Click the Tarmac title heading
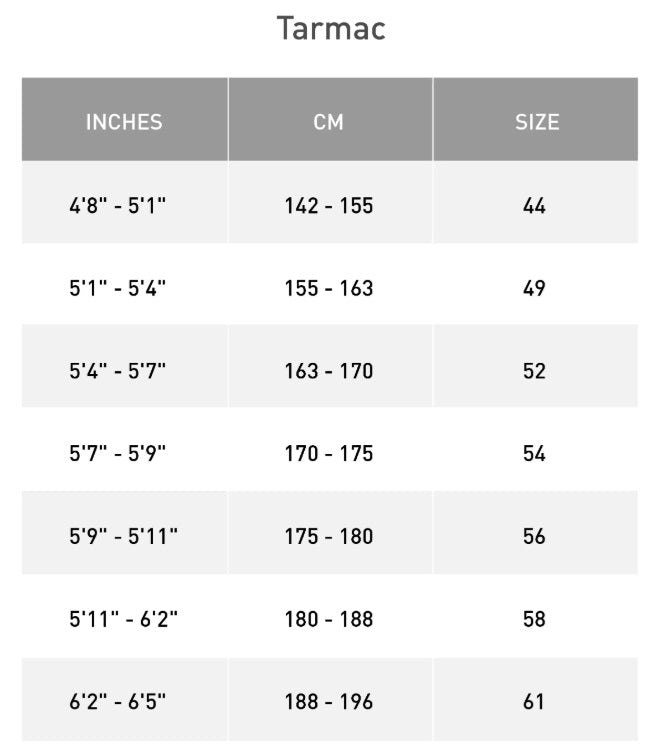Viewport: 646px width, 755px height. point(331,29)
